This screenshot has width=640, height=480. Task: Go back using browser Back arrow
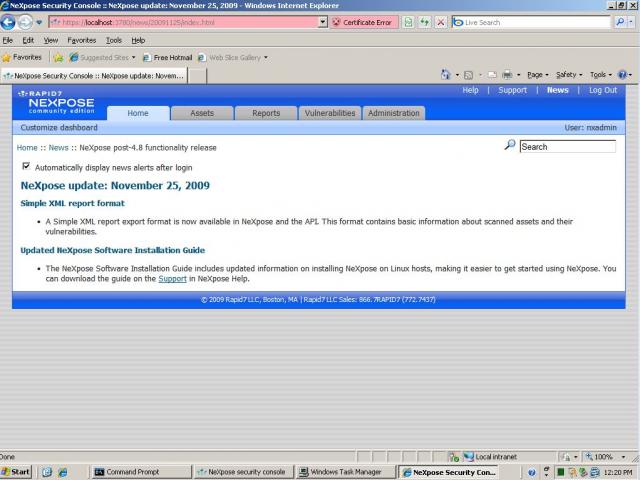pos(8,22)
